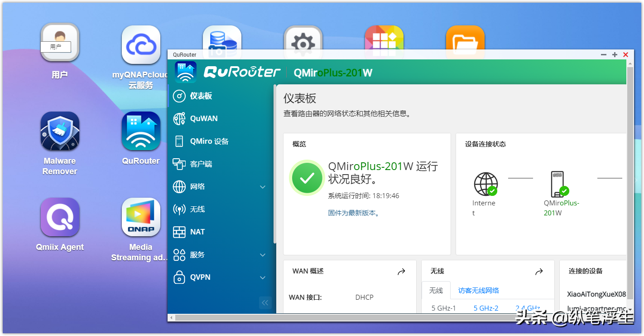Image resolution: width=644 pixels, height=336 pixels.
Task: Open WAN 概述 details arrow
Action: pyautogui.click(x=401, y=272)
